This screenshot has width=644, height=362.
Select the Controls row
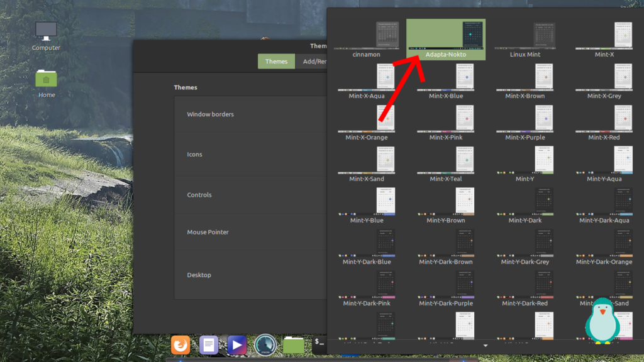(x=250, y=195)
